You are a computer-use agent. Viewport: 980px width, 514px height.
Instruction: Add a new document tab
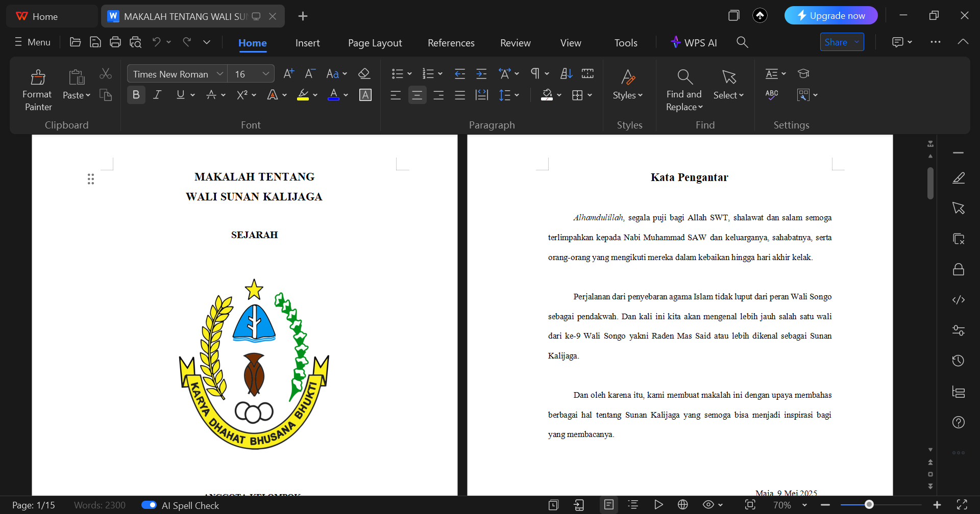point(303,16)
